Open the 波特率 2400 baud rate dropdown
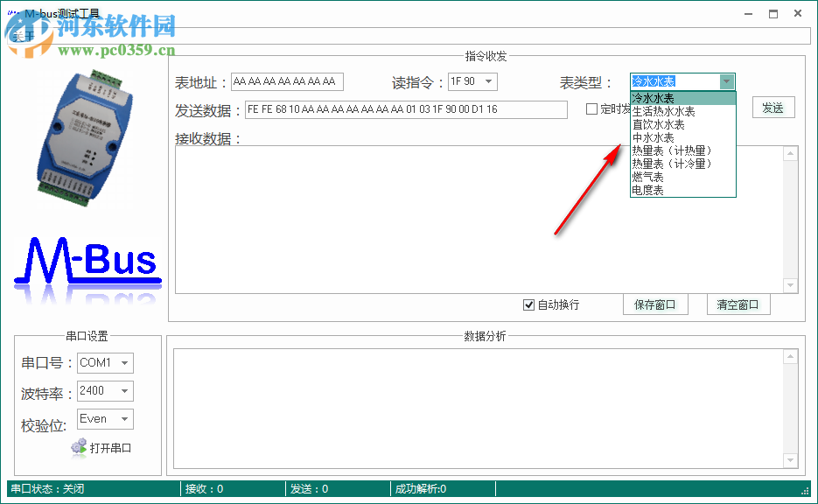 tap(124, 391)
